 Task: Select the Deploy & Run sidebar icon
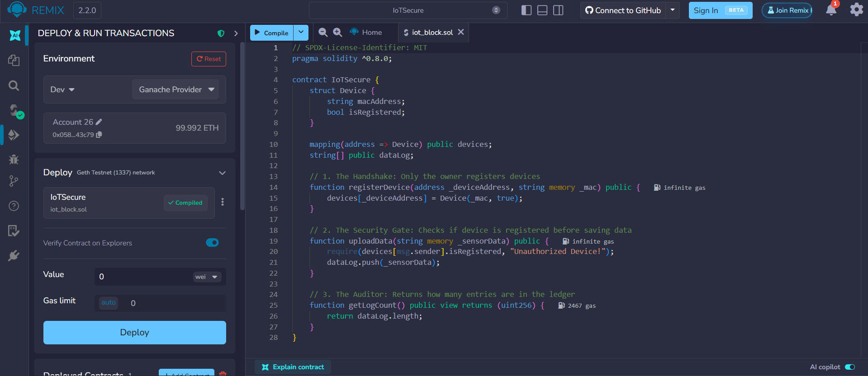coord(14,135)
